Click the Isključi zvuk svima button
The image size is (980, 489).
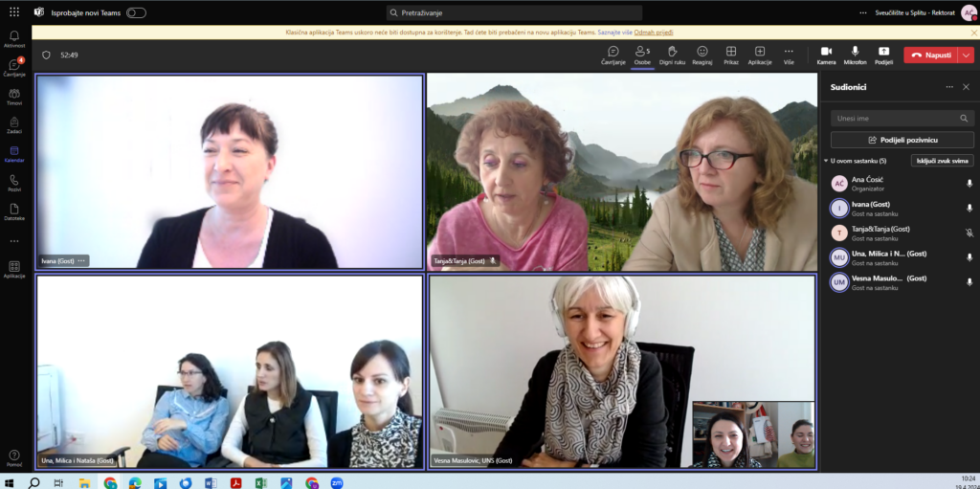[x=942, y=161]
